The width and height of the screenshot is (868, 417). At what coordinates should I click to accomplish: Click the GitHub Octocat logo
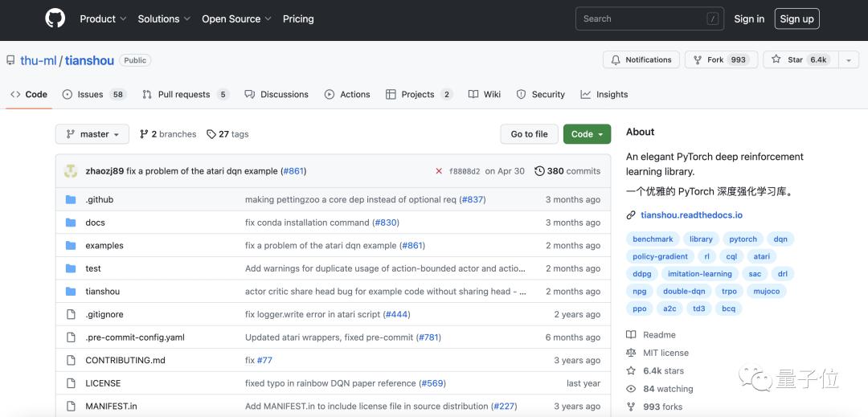coord(55,19)
